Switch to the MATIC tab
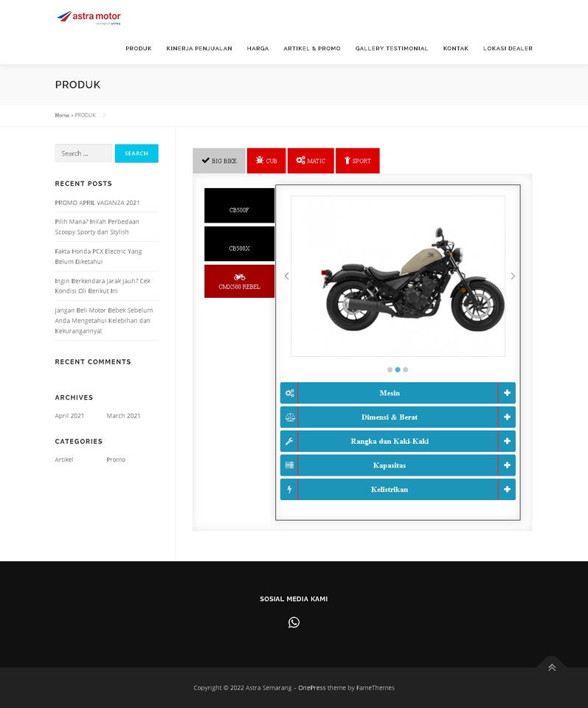Screen dimensions: 588x708 [311, 161]
